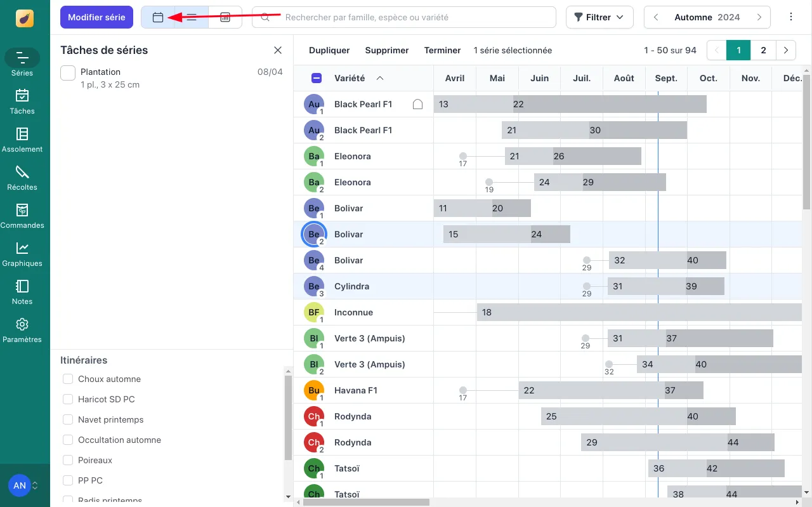Switch to calendar view icon
The height and width of the screenshot is (507, 812).
(x=158, y=18)
